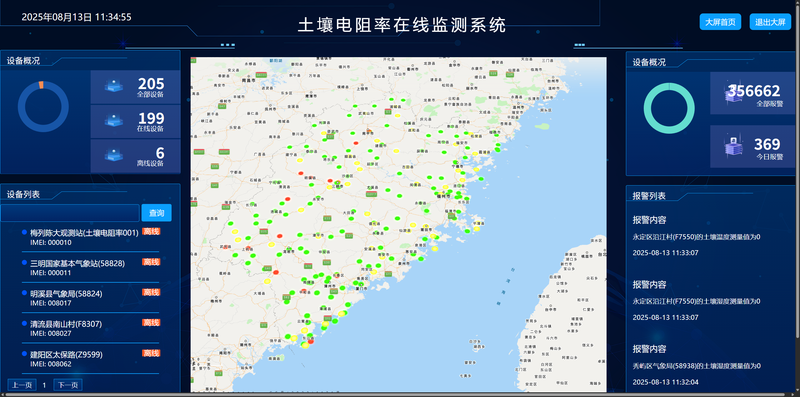Click the 离线设备 device icon

coord(114,155)
